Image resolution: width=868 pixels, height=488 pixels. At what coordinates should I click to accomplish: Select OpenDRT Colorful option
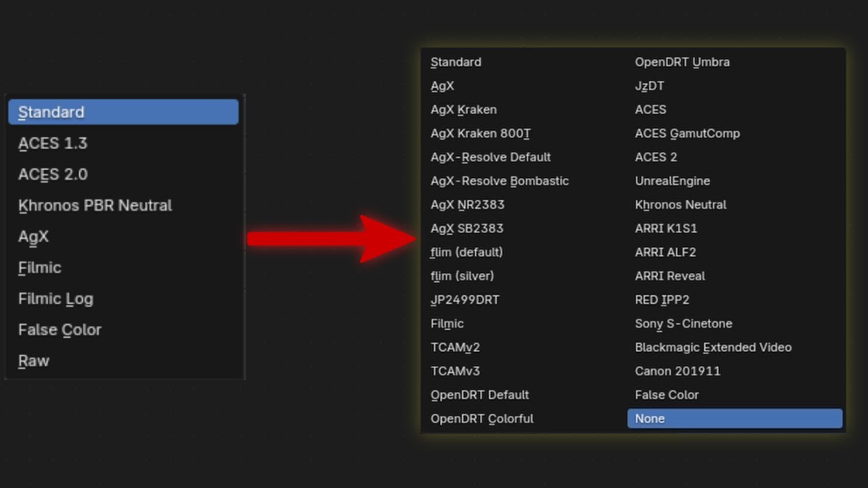482,418
